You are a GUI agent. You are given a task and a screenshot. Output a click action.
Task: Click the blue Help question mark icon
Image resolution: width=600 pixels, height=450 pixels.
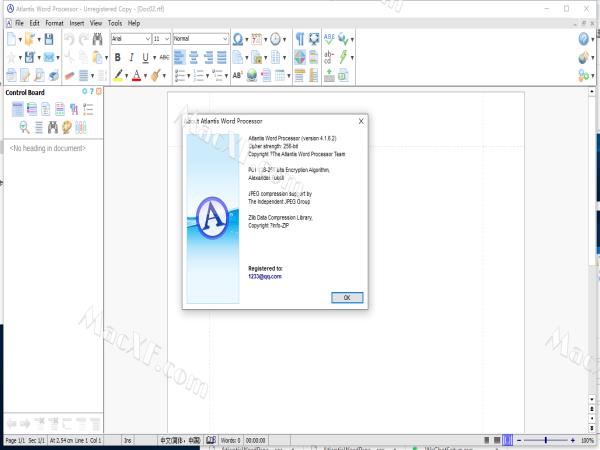tap(583, 39)
